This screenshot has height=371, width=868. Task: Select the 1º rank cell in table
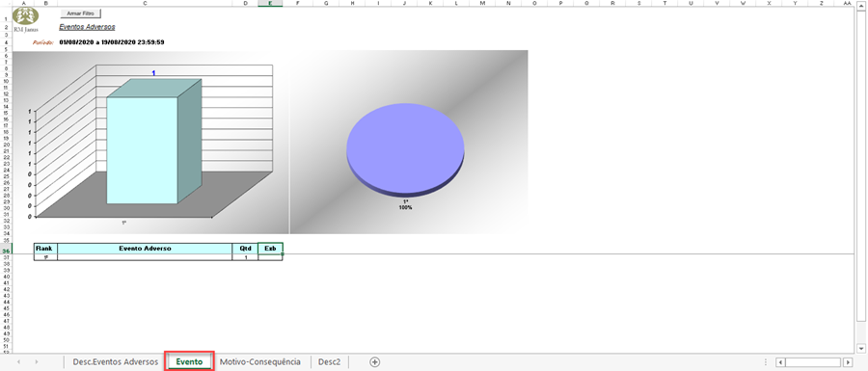pyautogui.click(x=45, y=257)
